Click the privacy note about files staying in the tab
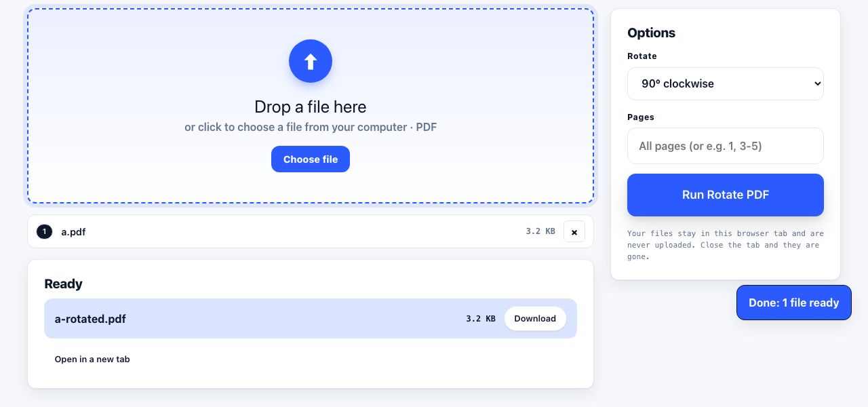The image size is (868, 407). pos(726,245)
